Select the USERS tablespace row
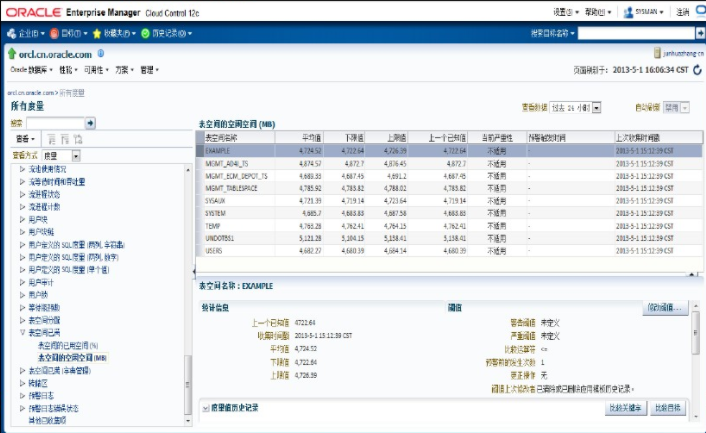 (x=449, y=251)
